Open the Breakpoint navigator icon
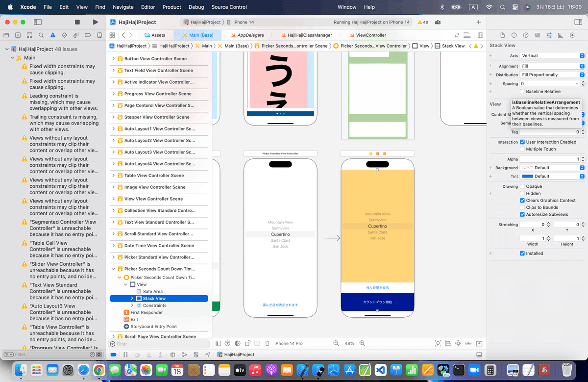This screenshot has height=382, width=588. 87,35
